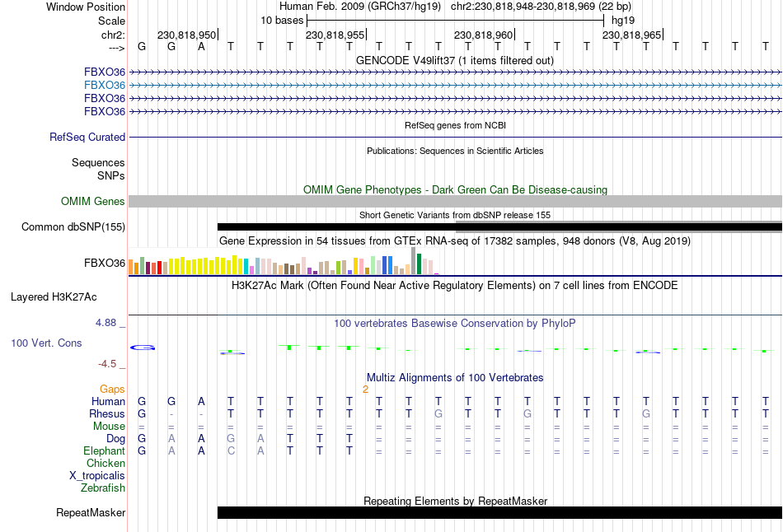Click the OMIM Genes track label
The image size is (783, 532).
point(93,201)
